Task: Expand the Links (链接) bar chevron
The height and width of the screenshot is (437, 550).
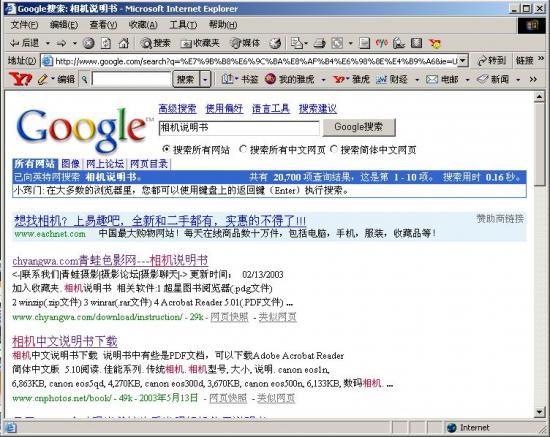Action: tap(541, 58)
